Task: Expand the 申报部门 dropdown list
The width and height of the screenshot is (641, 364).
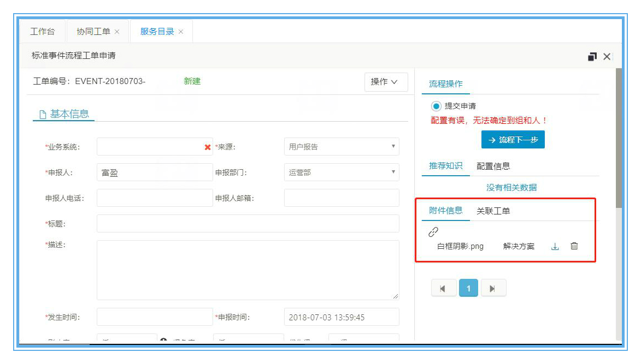Action: pos(342,172)
